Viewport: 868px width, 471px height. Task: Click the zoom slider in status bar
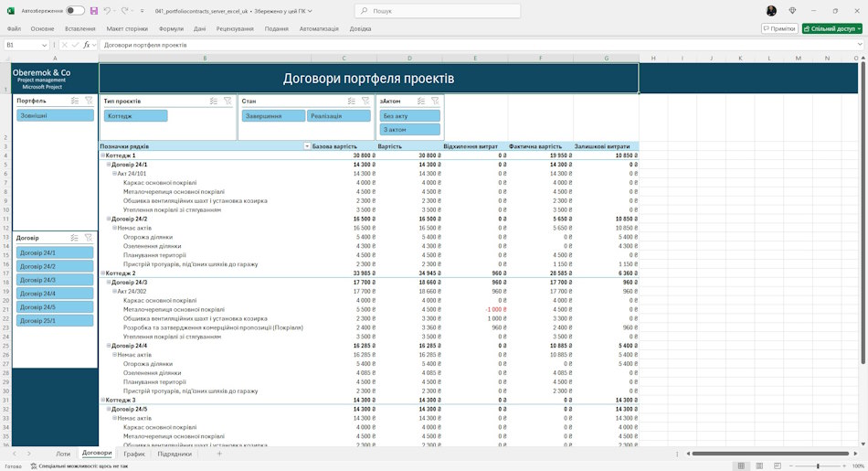tap(818, 466)
